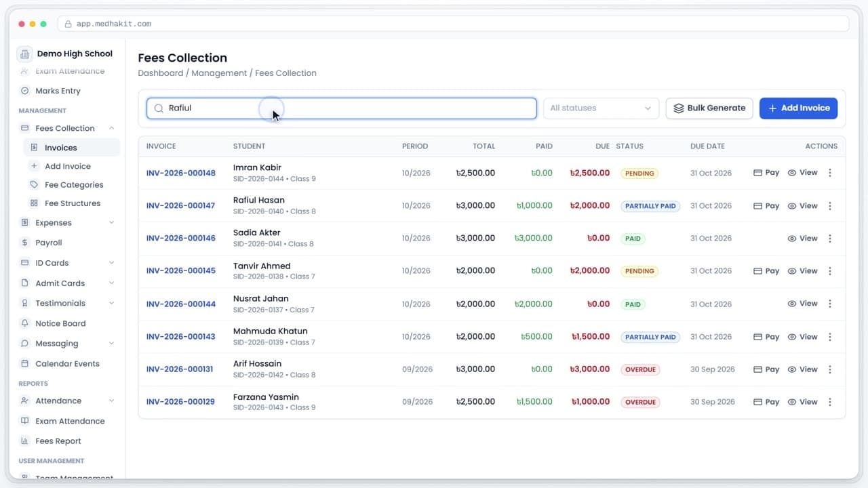The width and height of the screenshot is (868, 488).
Task: Click the Bulk Generate button
Action: point(709,108)
